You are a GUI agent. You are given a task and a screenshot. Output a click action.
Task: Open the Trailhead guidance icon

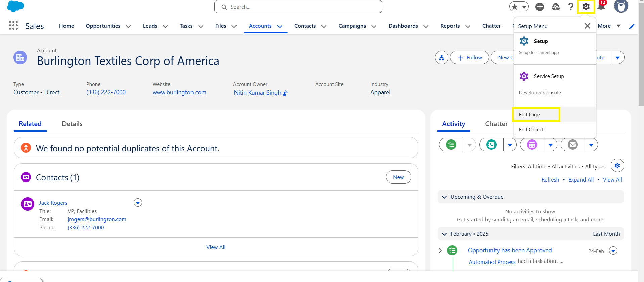click(x=556, y=7)
